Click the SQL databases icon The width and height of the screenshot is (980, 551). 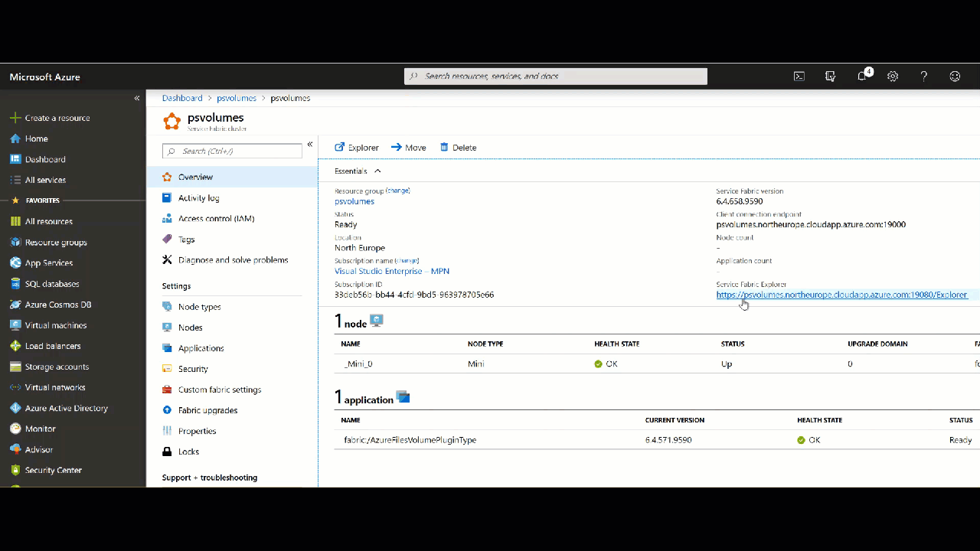pyautogui.click(x=15, y=284)
